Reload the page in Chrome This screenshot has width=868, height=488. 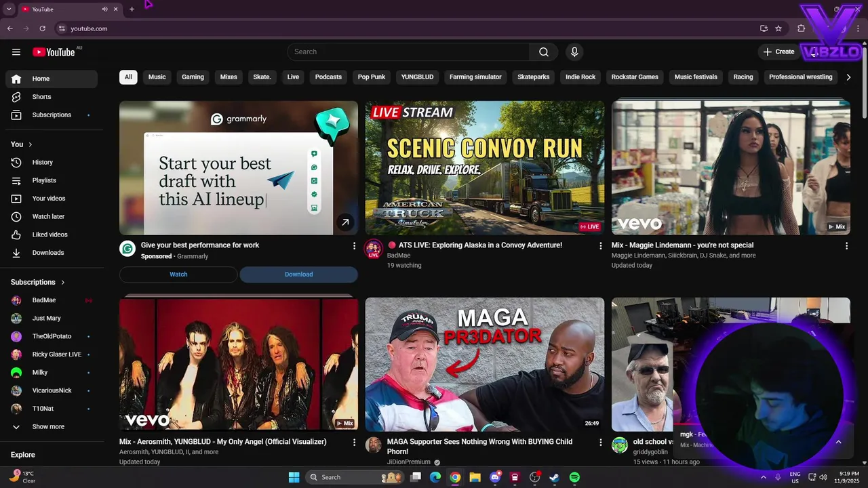coord(42,28)
